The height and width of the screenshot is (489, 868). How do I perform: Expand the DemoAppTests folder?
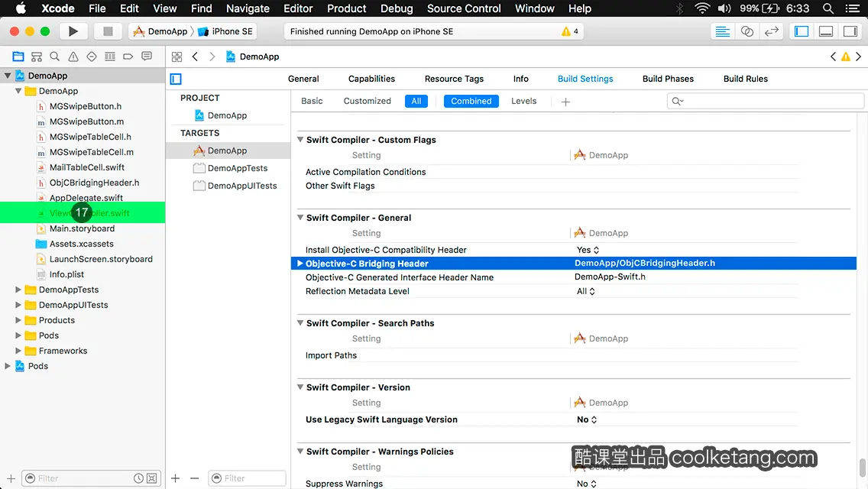[18, 290]
